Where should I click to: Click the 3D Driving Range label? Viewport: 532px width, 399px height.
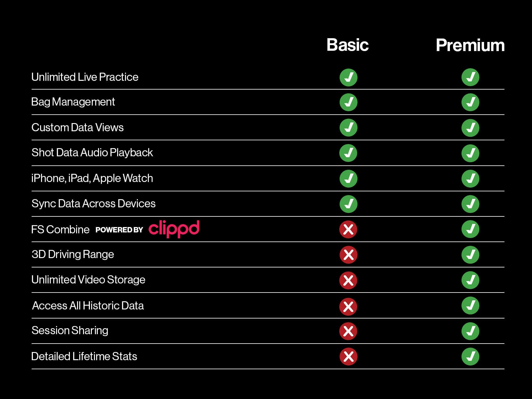[73, 254]
